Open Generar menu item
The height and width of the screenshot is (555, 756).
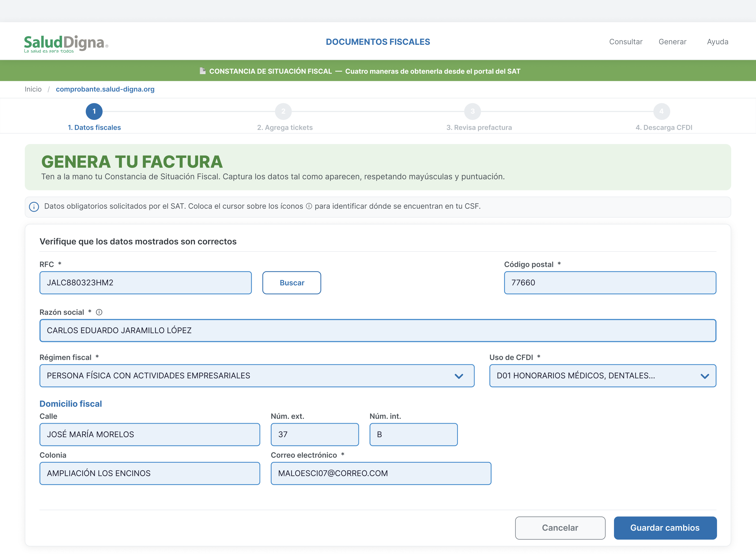[x=672, y=42]
